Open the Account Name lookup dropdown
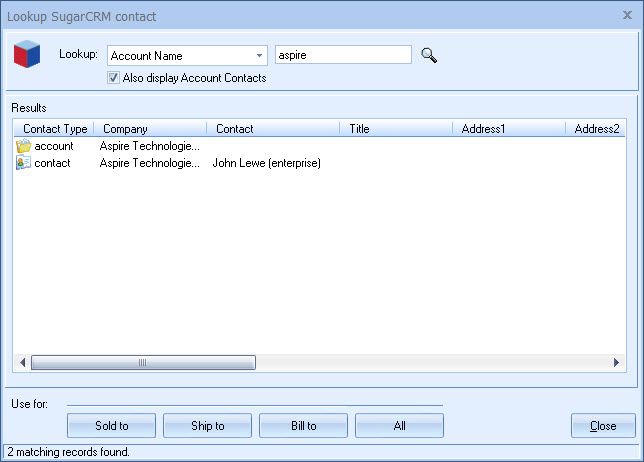Screen dimensions: 644x462 click(259, 56)
